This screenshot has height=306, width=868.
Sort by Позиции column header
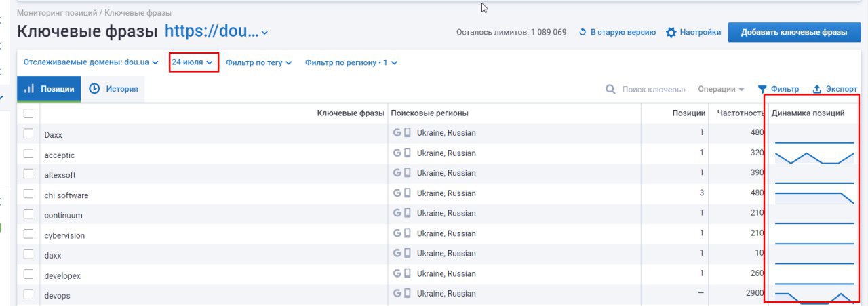coord(689,113)
